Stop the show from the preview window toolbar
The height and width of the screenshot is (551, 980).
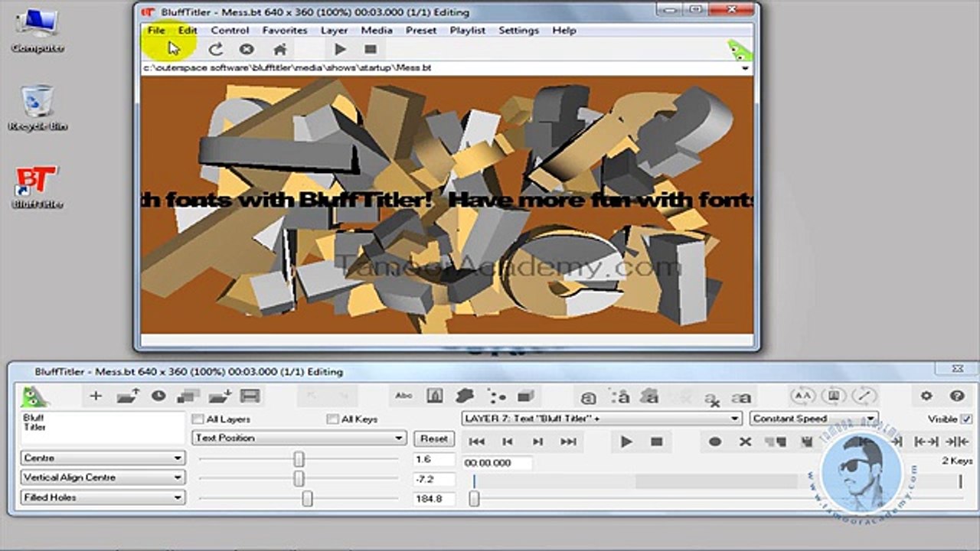371,49
